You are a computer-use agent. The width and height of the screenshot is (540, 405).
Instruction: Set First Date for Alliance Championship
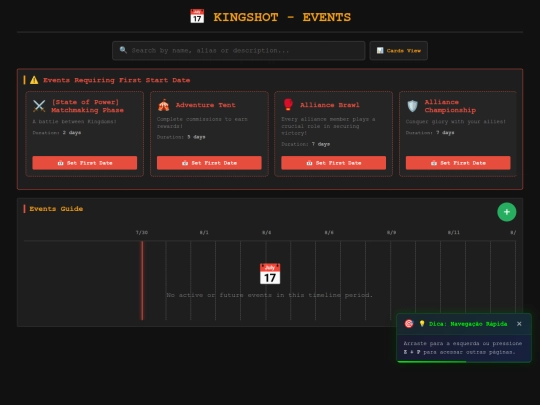click(x=458, y=163)
